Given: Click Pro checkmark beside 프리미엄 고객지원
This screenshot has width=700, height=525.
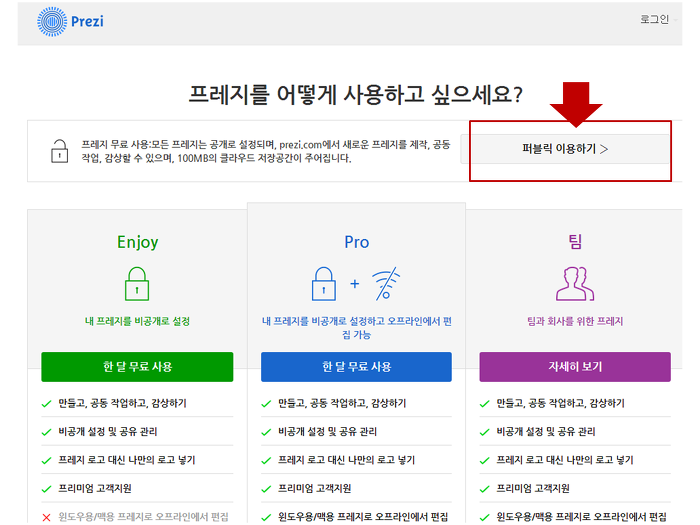Looking at the screenshot, I should click(x=266, y=489).
